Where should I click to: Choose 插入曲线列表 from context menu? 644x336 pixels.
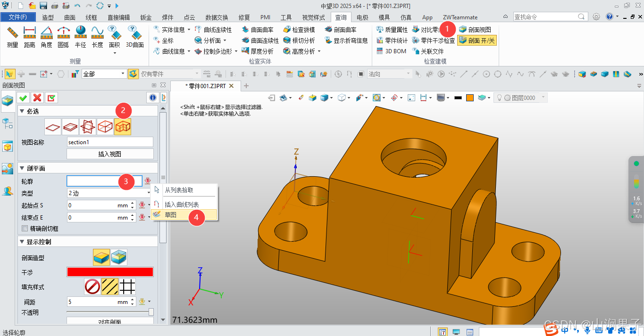click(184, 205)
